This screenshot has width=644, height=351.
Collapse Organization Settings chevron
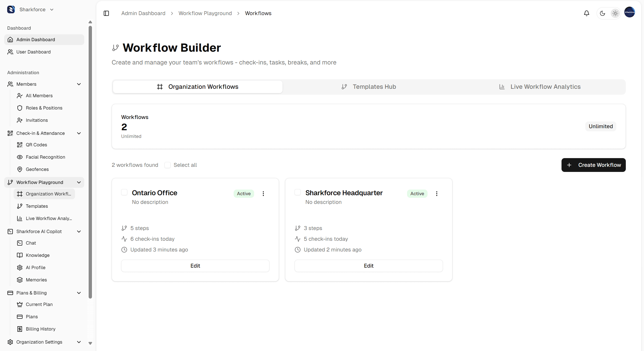[x=79, y=342]
